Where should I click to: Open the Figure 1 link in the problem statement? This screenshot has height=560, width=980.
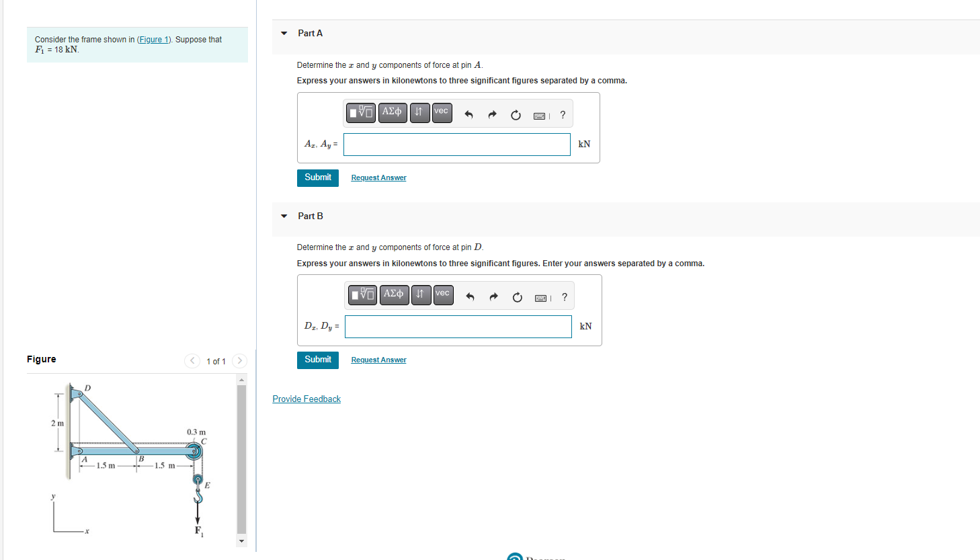pos(154,39)
